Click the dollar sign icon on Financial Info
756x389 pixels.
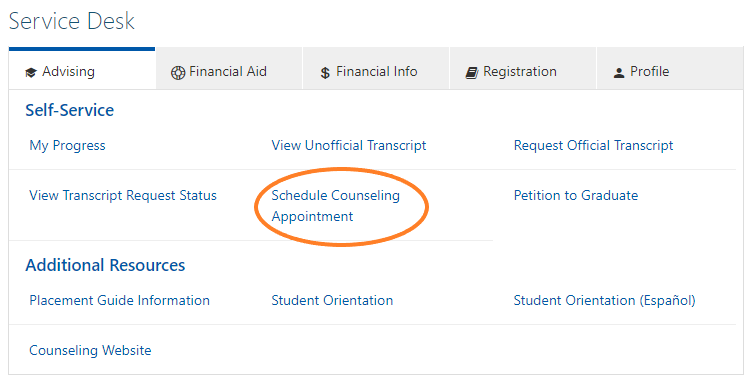click(325, 73)
